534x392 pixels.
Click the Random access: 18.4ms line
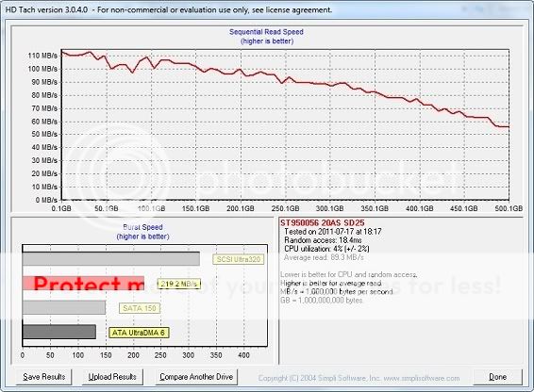coord(323,240)
